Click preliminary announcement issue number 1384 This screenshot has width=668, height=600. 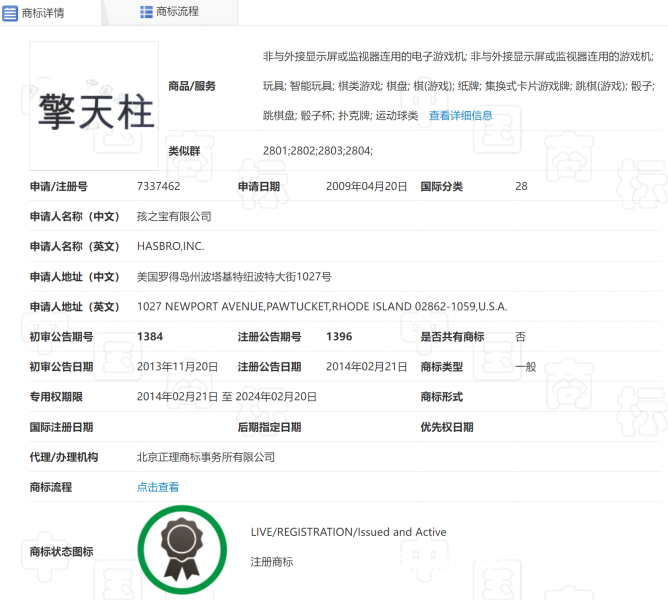click(x=150, y=337)
